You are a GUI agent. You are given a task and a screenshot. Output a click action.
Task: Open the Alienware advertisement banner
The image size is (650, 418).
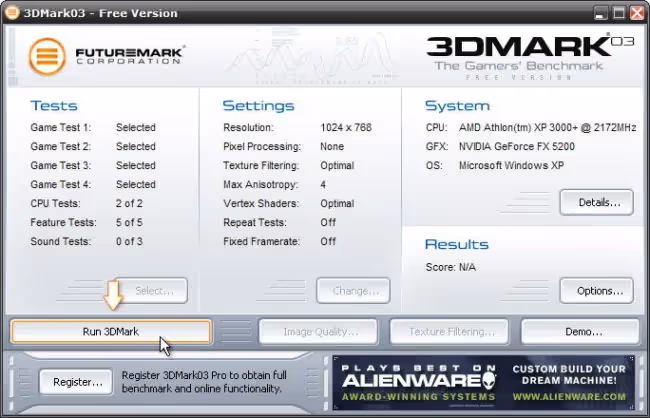coord(483,383)
